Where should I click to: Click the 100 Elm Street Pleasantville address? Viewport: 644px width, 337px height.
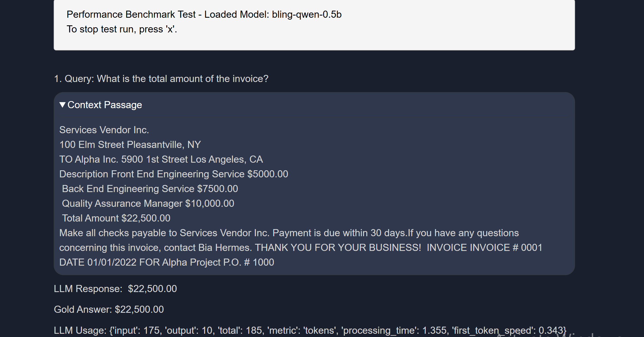(130, 145)
